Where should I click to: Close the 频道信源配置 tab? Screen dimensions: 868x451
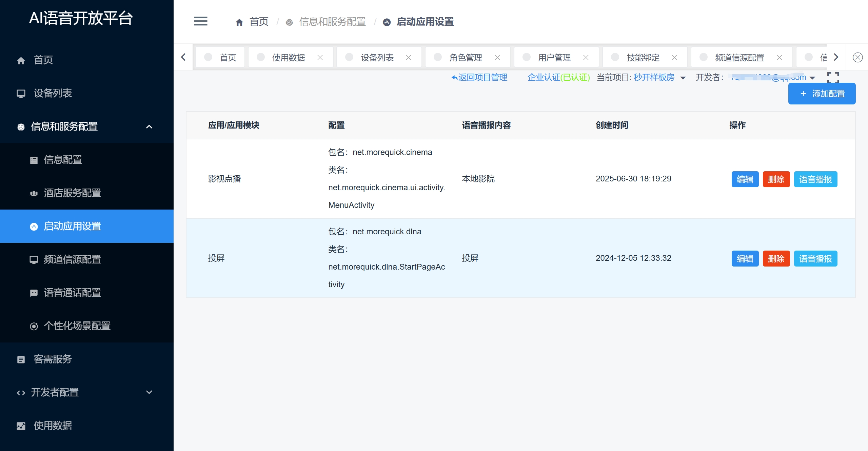coord(779,58)
